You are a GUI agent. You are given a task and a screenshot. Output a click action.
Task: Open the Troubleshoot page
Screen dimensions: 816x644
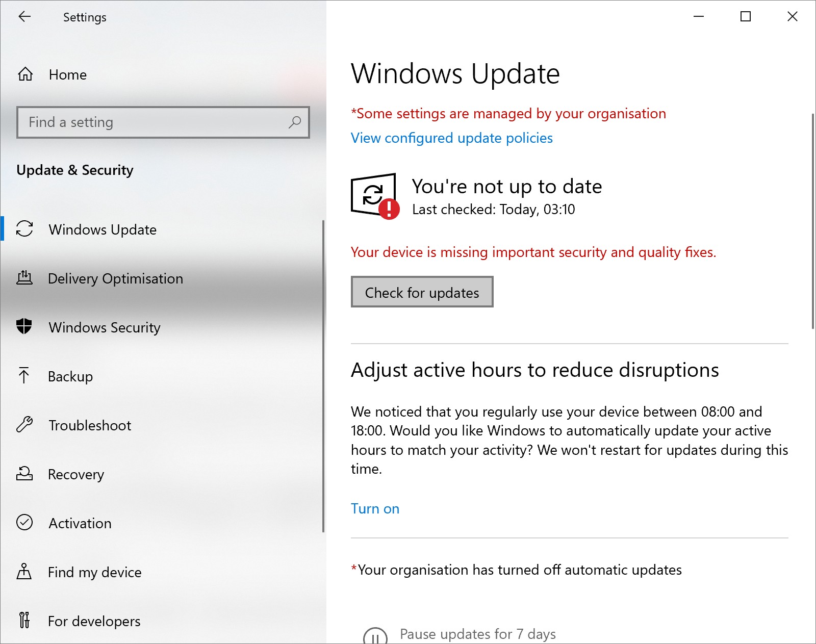pos(162,425)
